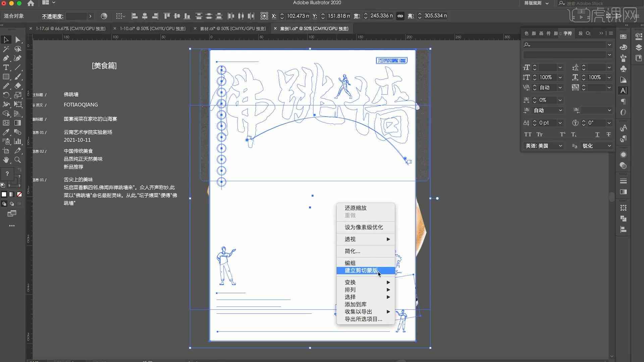Select the Line Segment tool
This screenshot has width=644, height=362.
18,67
